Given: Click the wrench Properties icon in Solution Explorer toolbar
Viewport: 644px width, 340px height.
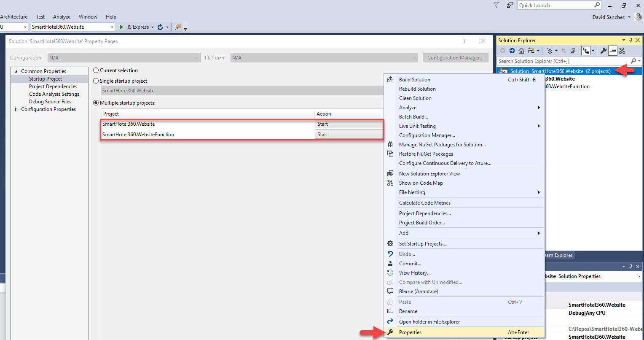Looking at the screenshot, I should (603, 51).
